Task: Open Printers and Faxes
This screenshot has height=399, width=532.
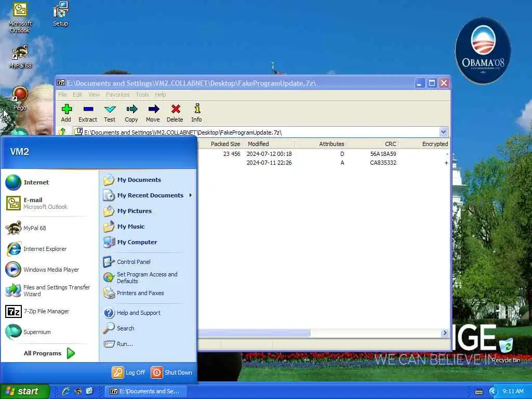Action: [148, 293]
